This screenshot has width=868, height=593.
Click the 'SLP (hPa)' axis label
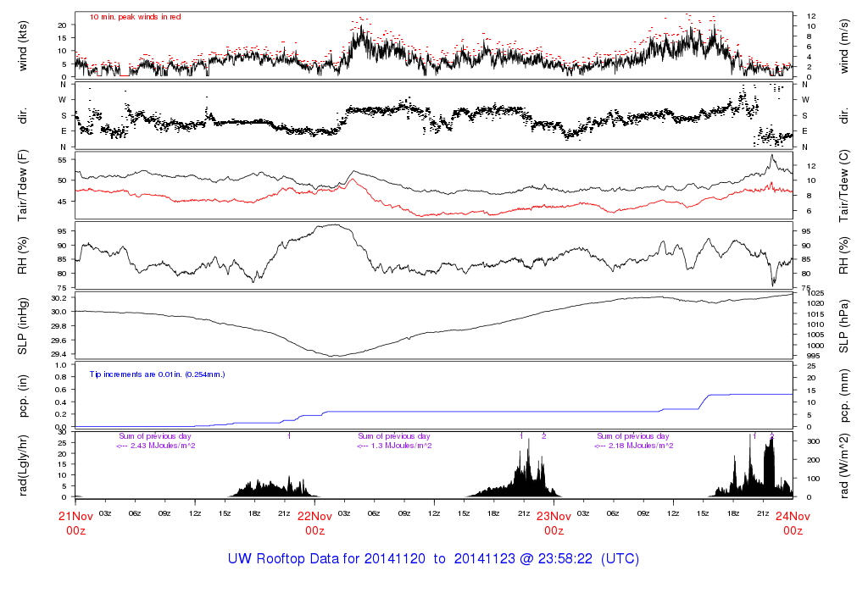point(843,326)
